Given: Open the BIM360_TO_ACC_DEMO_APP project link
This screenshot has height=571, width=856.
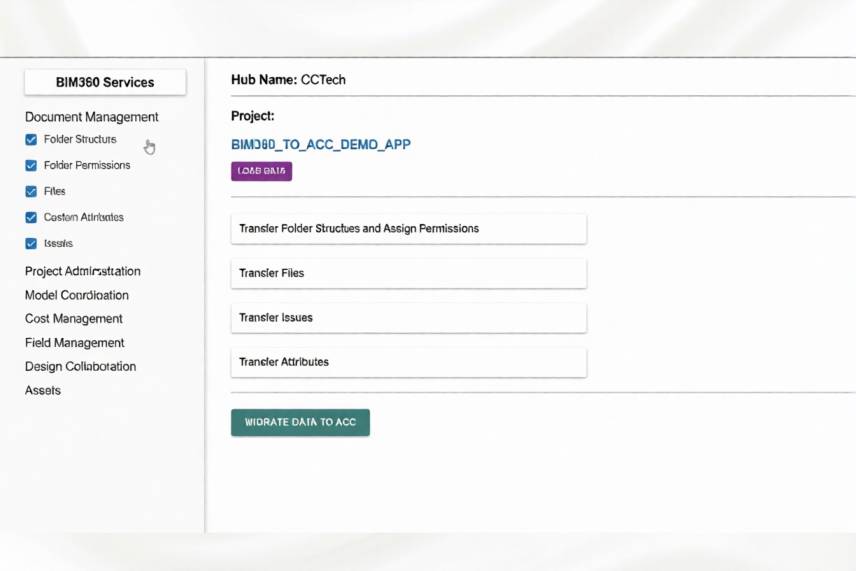Looking at the screenshot, I should tap(321, 145).
